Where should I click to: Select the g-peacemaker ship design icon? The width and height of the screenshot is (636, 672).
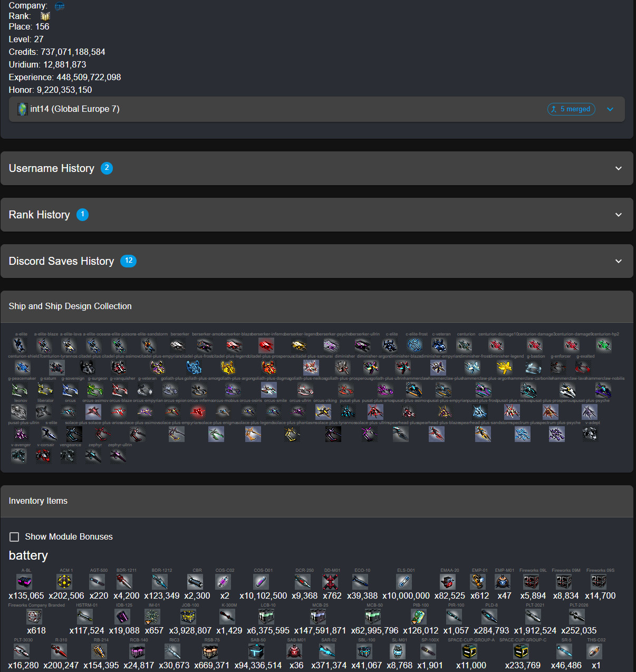20,389
